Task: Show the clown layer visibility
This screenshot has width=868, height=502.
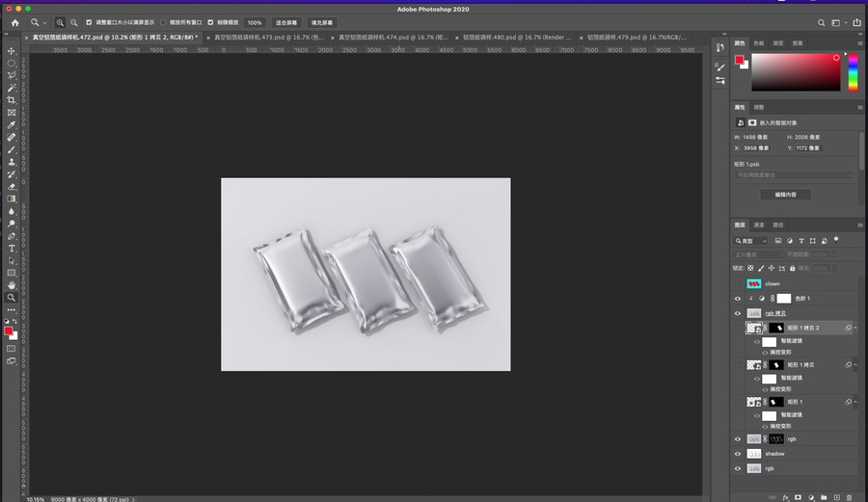Action: pos(738,283)
